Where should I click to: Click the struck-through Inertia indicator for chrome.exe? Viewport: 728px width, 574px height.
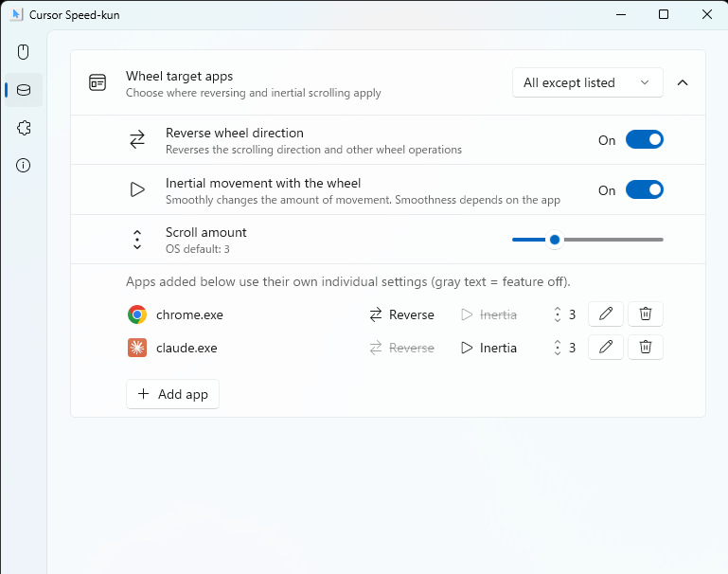(488, 314)
